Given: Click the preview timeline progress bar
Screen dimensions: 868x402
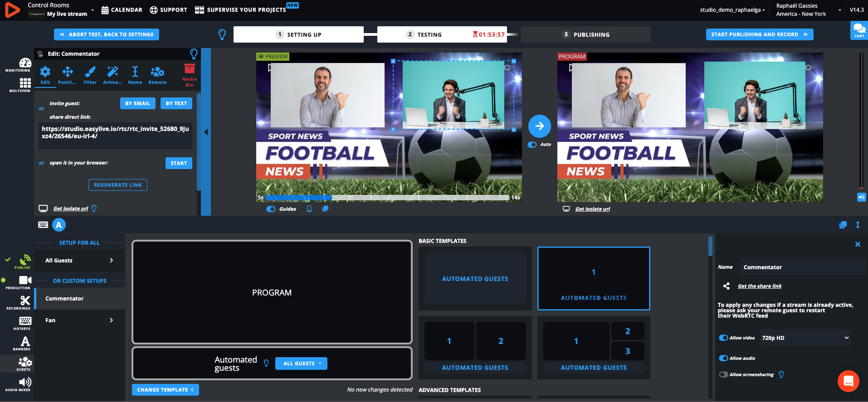Looking at the screenshot, I should coord(388,198).
